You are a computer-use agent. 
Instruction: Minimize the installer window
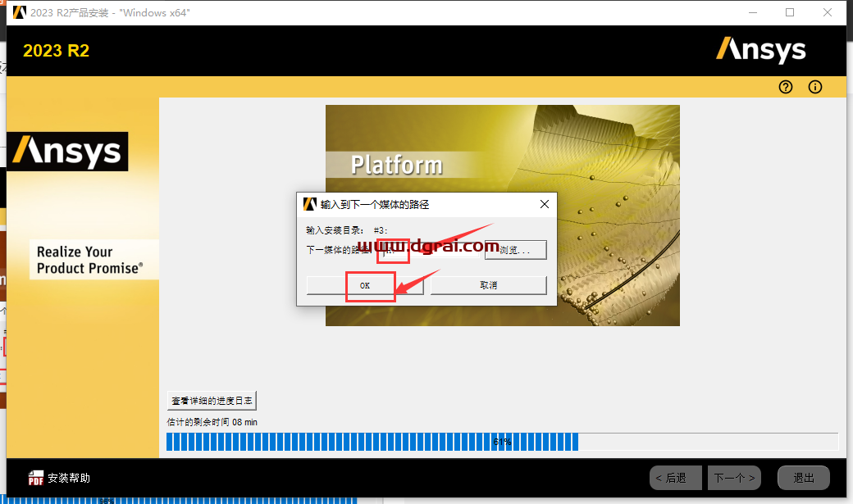click(753, 12)
